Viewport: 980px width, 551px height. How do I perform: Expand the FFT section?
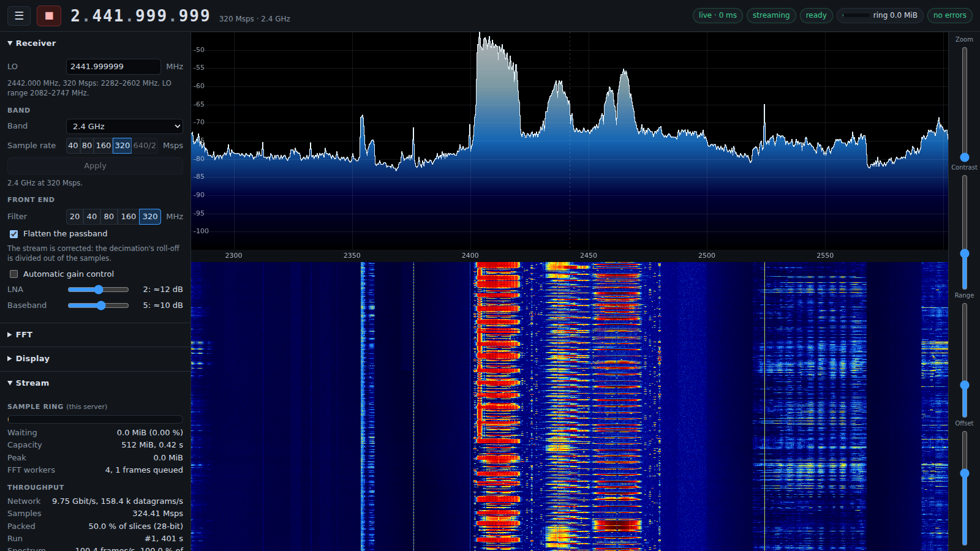20,335
